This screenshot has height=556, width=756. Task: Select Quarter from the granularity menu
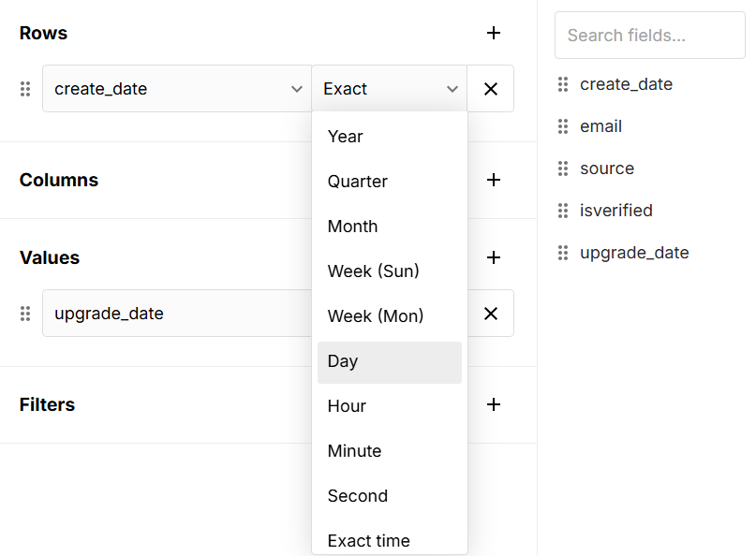click(x=390, y=181)
